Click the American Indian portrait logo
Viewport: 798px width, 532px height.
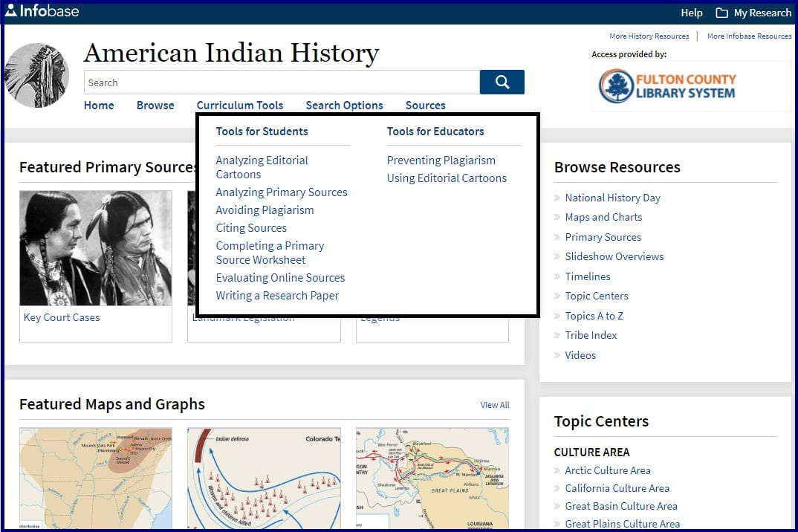(37, 75)
